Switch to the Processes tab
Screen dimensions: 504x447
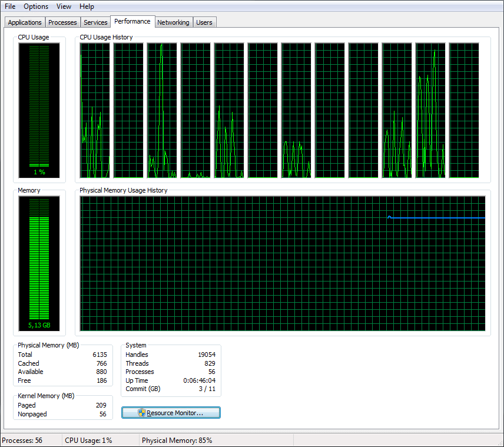click(x=62, y=22)
